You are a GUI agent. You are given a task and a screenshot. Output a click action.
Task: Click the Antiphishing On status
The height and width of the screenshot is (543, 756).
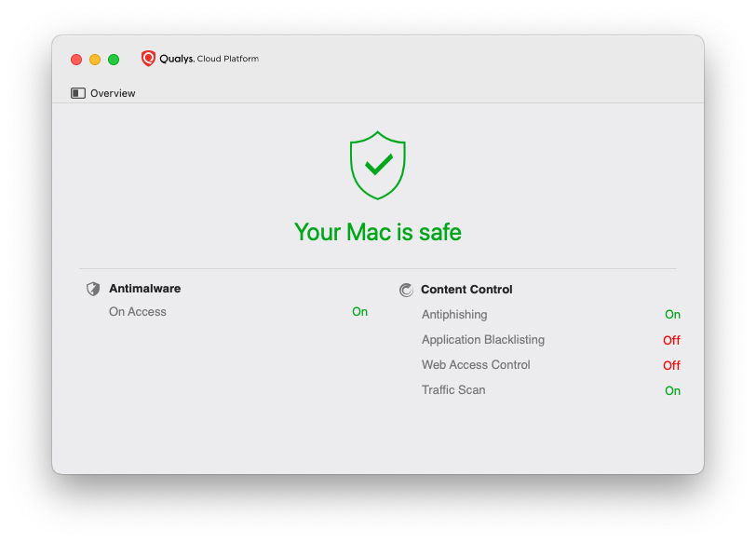pyautogui.click(x=672, y=315)
